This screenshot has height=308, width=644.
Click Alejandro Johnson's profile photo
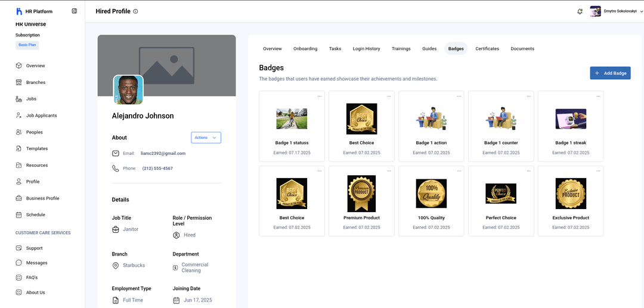[x=128, y=89]
